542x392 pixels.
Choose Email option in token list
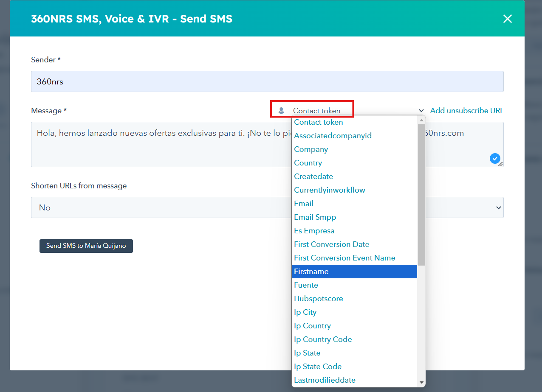(304, 204)
